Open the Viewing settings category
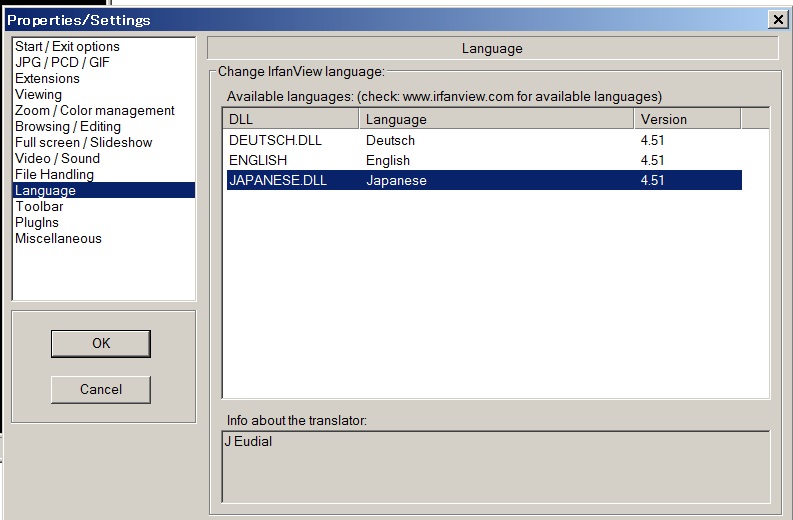The width and height of the screenshot is (793, 520). (38, 95)
